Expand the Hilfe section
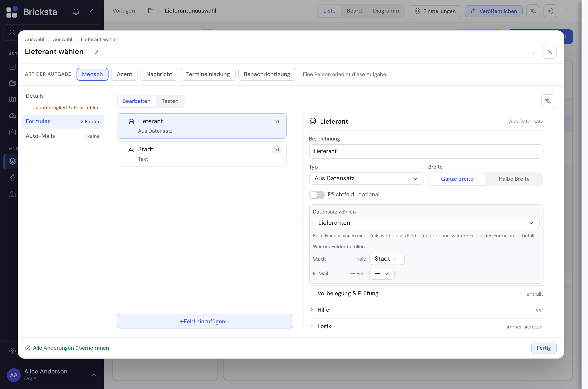 pos(426,310)
